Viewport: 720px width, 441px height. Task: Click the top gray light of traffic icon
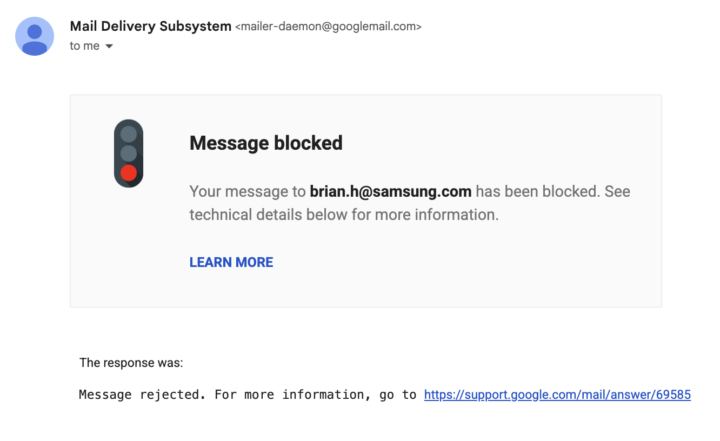coord(128,134)
